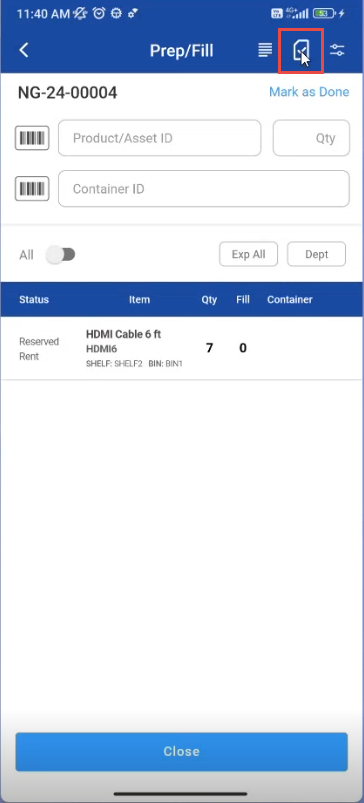Tap the battery indicator in status bar
Viewport: 364px width, 803px height.
point(324,13)
